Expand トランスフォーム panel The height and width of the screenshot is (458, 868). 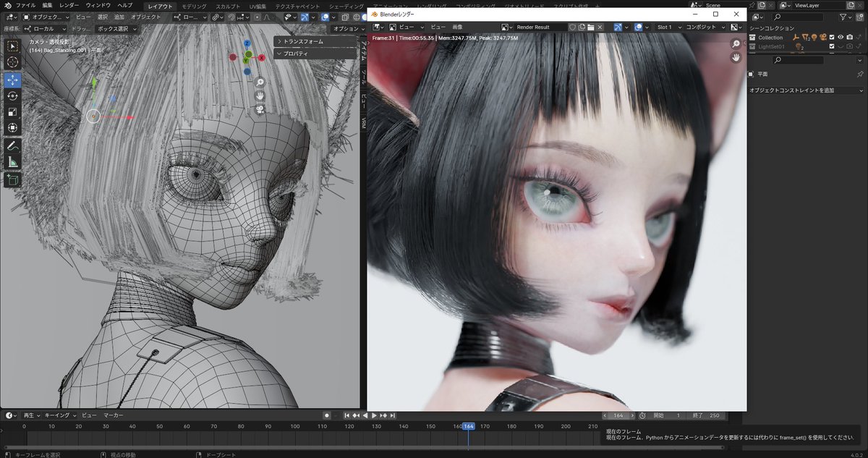click(x=315, y=42)
